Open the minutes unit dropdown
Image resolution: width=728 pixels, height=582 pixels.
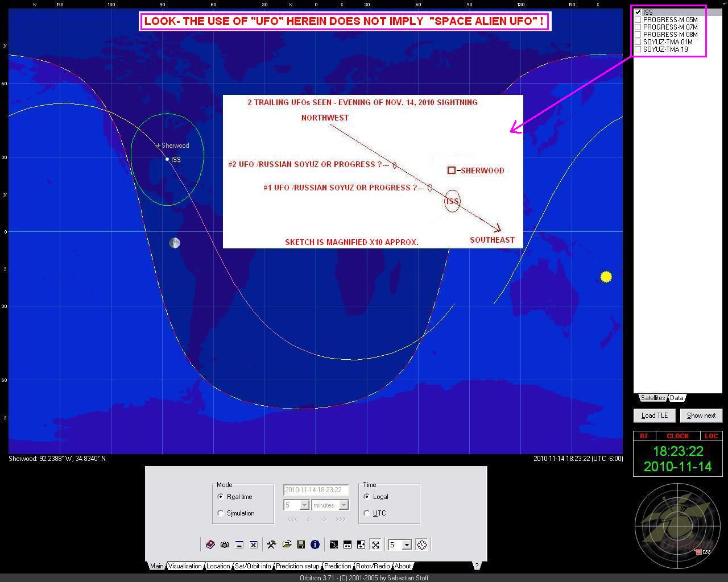pyautogui.click(x=344, y=505)
